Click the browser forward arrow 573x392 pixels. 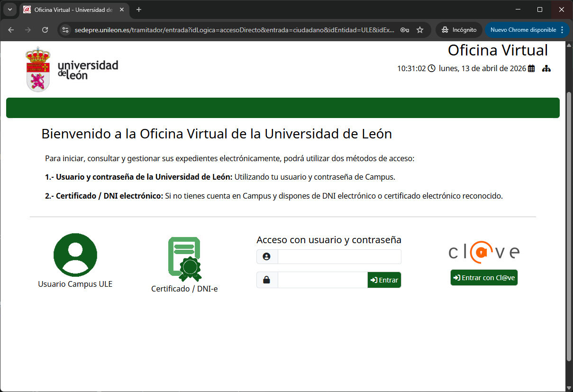(x=28, y=30)
